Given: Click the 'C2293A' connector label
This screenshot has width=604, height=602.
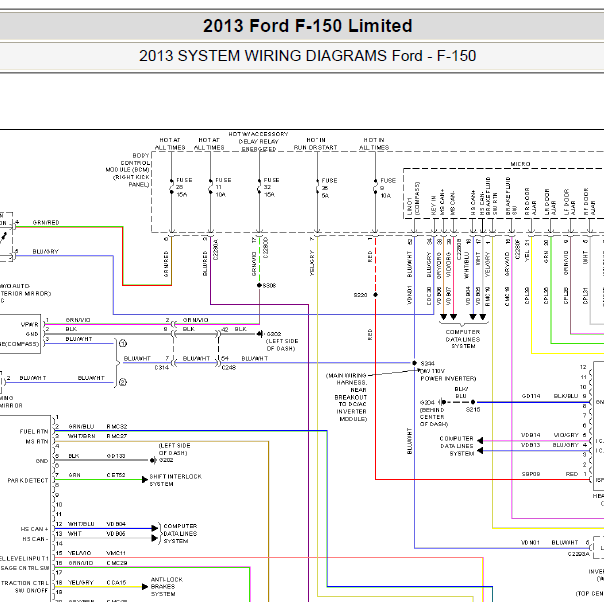Looking at the screenshot, I should coord(579,554).
